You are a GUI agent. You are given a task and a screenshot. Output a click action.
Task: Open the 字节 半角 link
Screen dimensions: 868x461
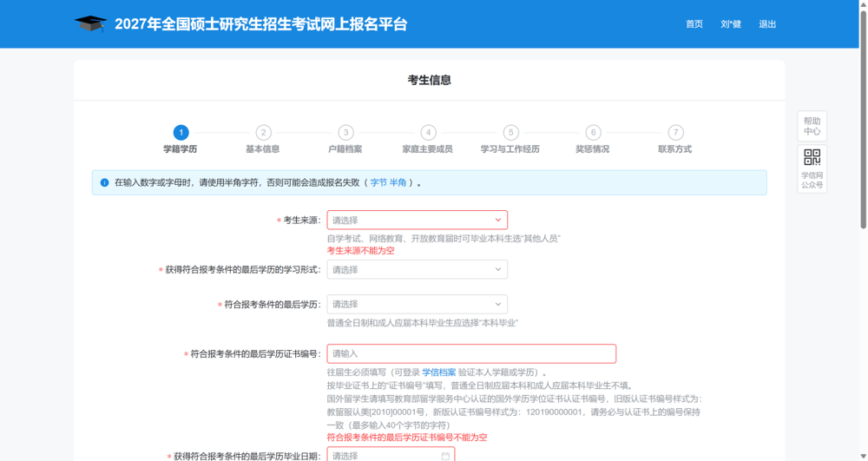click(388, 182)
